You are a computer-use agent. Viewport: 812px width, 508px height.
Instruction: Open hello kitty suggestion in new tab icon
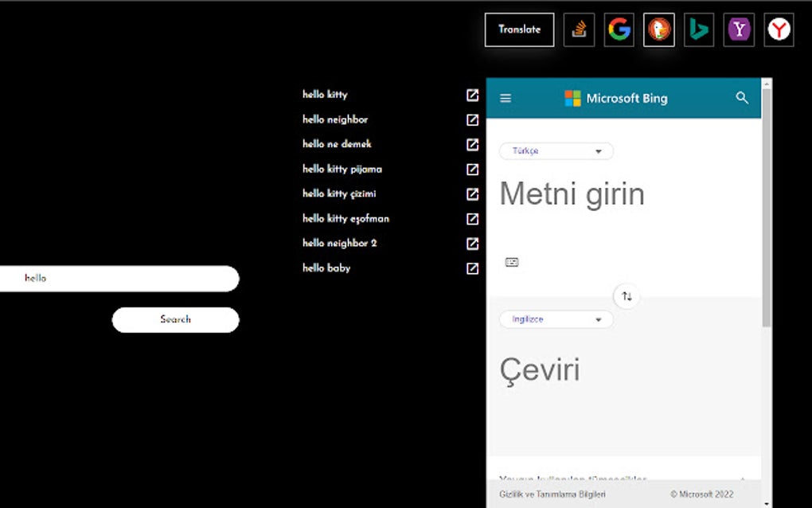pyautogui.click(x=472, y=95)
